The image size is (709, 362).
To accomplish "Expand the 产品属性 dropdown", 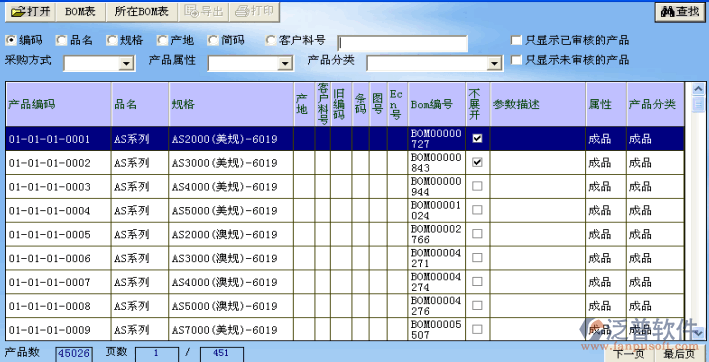I will coord(284,64).
